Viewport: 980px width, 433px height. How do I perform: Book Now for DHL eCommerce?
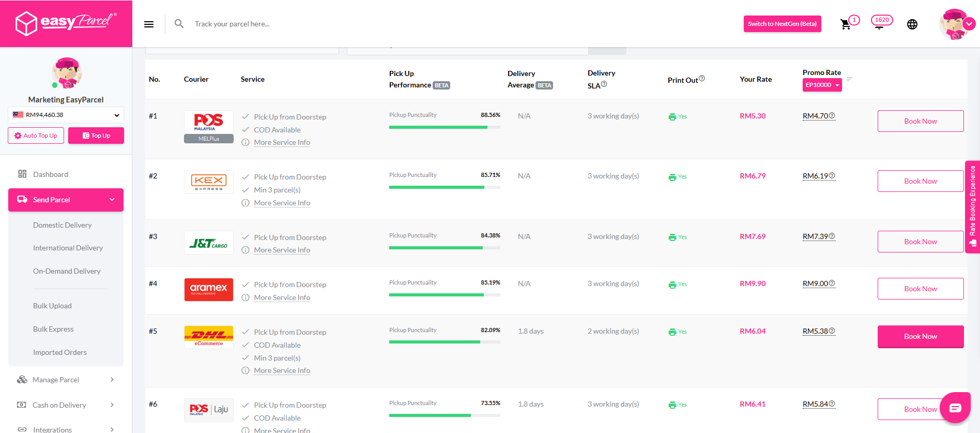[920, 336]
